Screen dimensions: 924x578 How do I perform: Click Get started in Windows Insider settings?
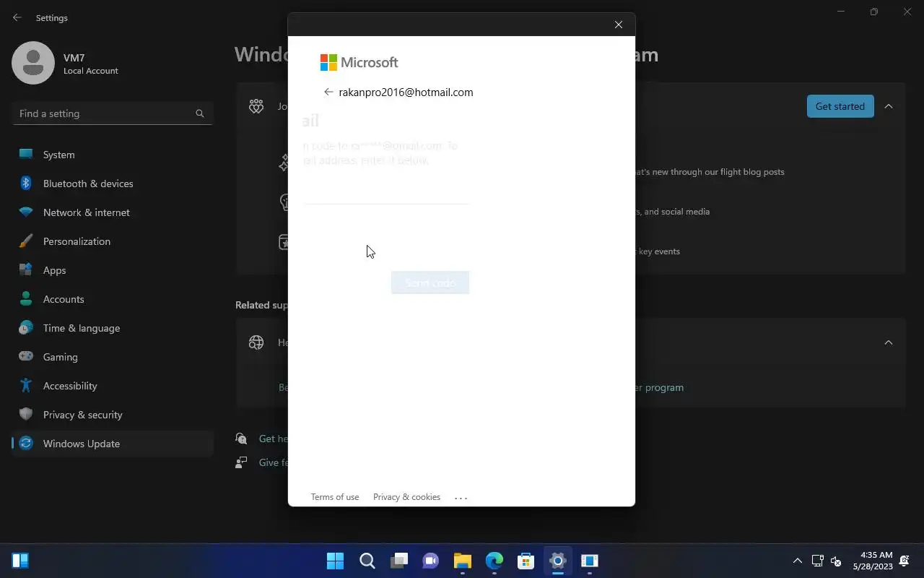pyautogui.click(x=840, y=106)
